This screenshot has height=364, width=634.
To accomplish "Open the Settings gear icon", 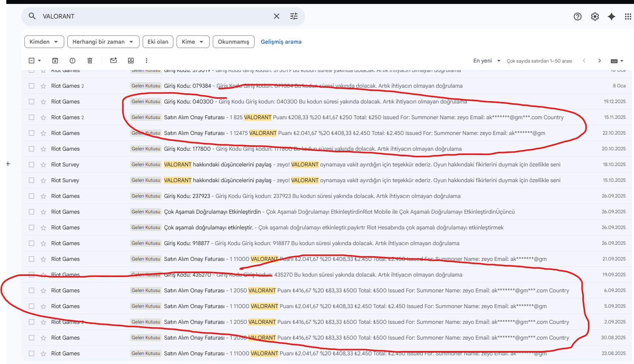I will click(595, 17).
